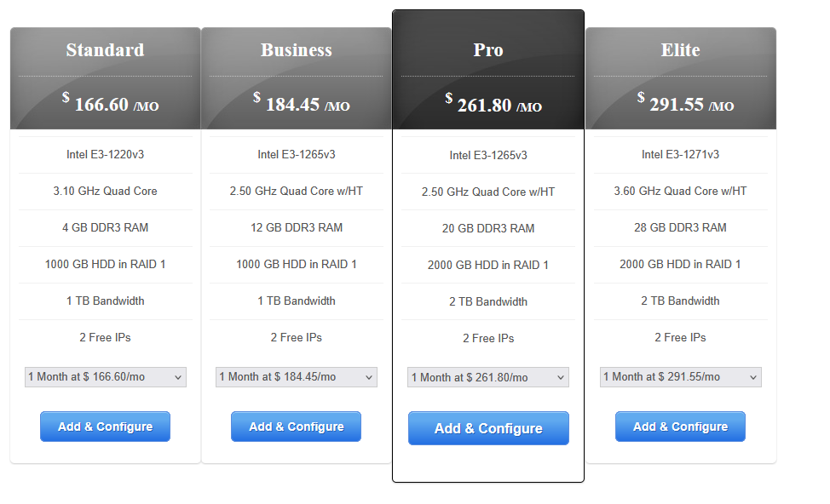Click the 20 GB DDR3 RAM row
Viewport: 830px width, 504px height.
(488, 228)
